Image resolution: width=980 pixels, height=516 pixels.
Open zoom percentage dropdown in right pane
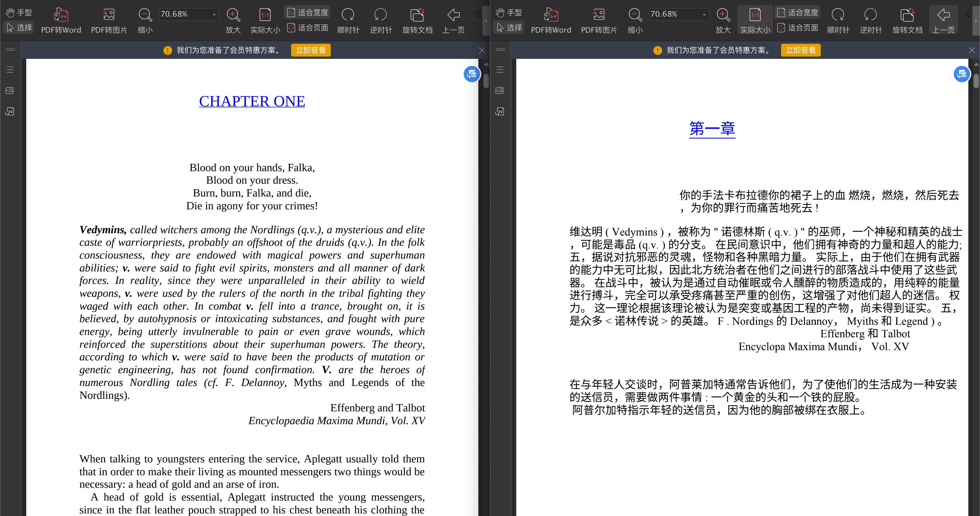704,15
